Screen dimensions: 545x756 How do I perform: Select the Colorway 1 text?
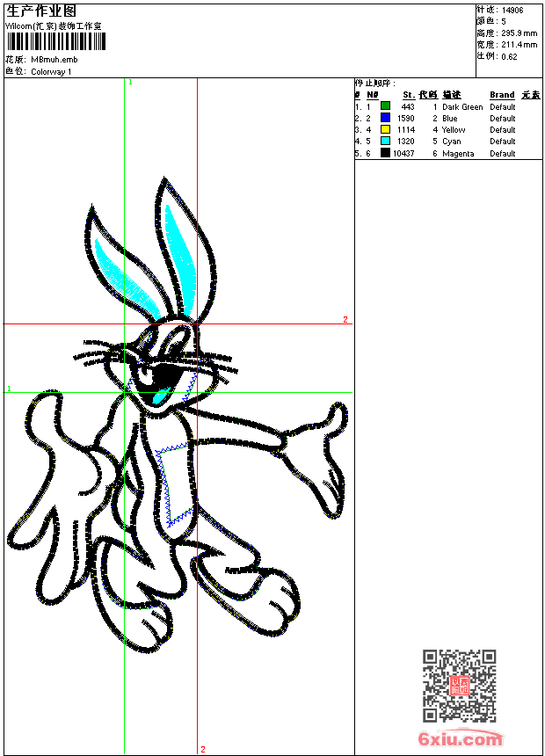51,72
